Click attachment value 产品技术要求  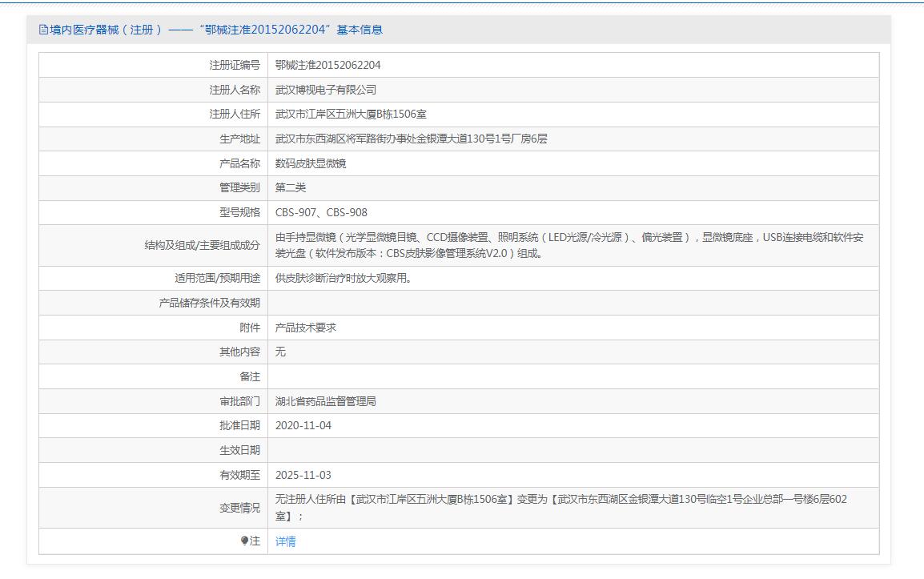click(305, 328)
